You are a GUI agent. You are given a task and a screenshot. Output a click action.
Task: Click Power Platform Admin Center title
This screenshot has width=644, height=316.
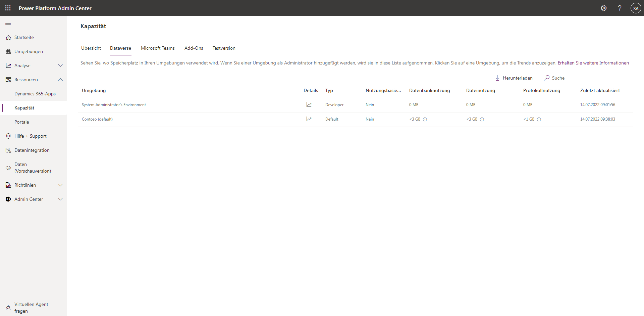pyautogui.click(x=55, y=8)
